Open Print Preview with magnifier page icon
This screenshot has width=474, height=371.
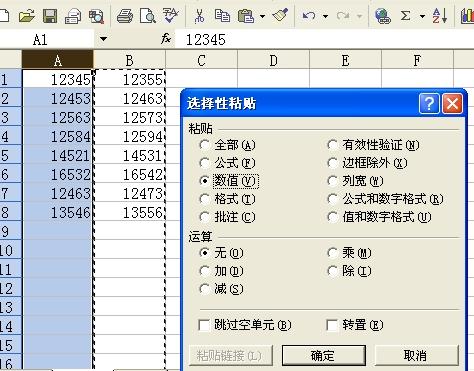pos(148,16)
